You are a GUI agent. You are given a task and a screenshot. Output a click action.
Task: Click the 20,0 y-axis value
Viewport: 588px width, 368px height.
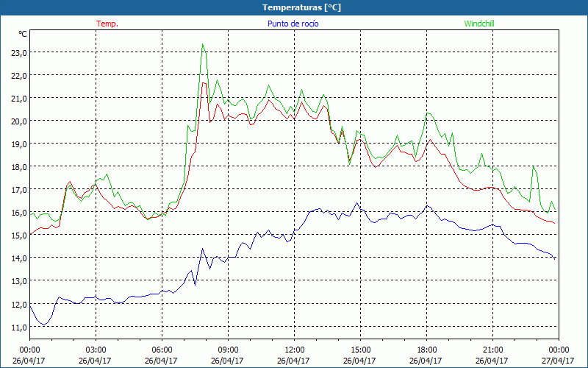[19, 121]
